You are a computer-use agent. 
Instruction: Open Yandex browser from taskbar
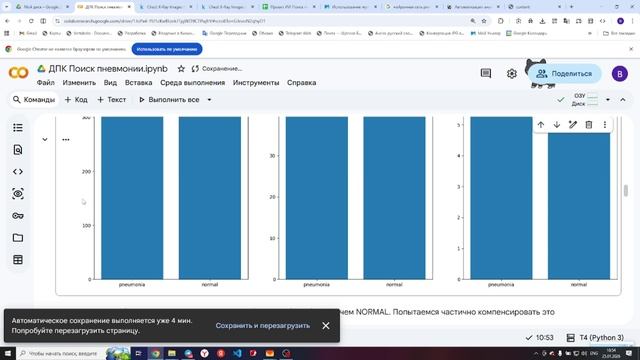[204, 353]
